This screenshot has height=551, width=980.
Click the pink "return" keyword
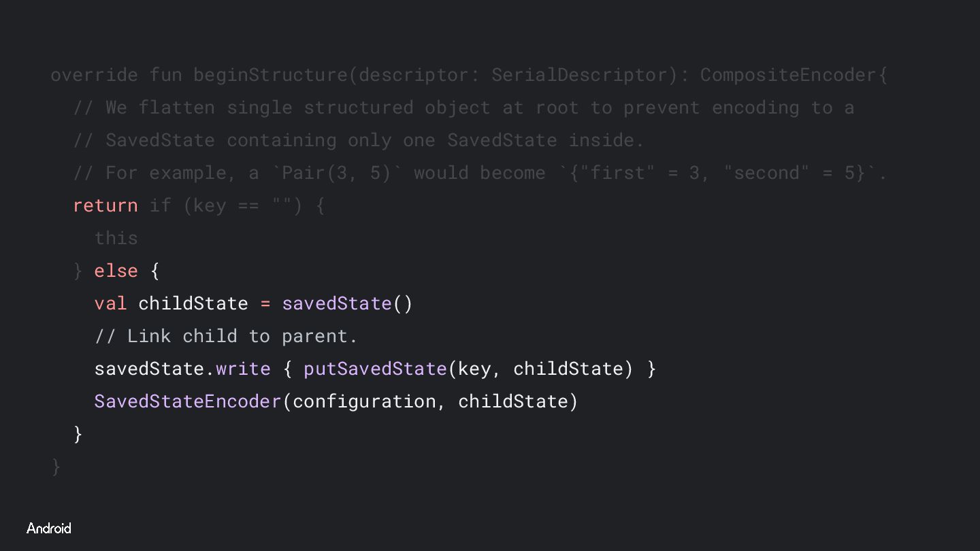(105, 205)
